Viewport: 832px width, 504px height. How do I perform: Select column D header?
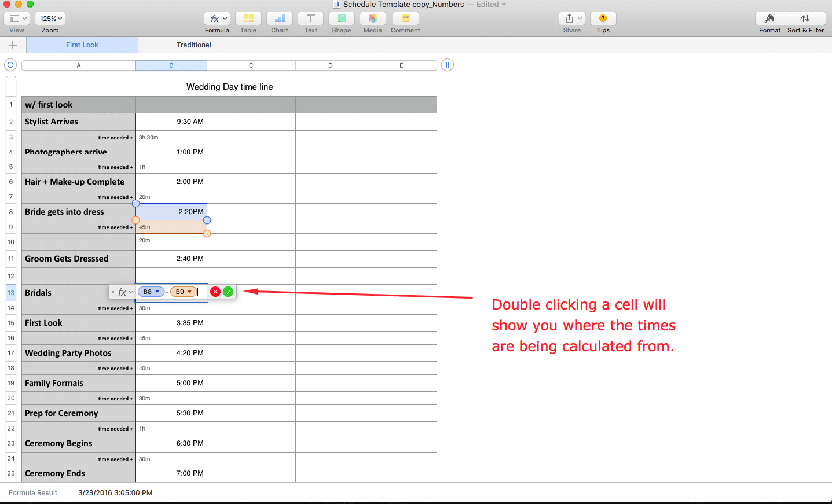coord(331,65)
